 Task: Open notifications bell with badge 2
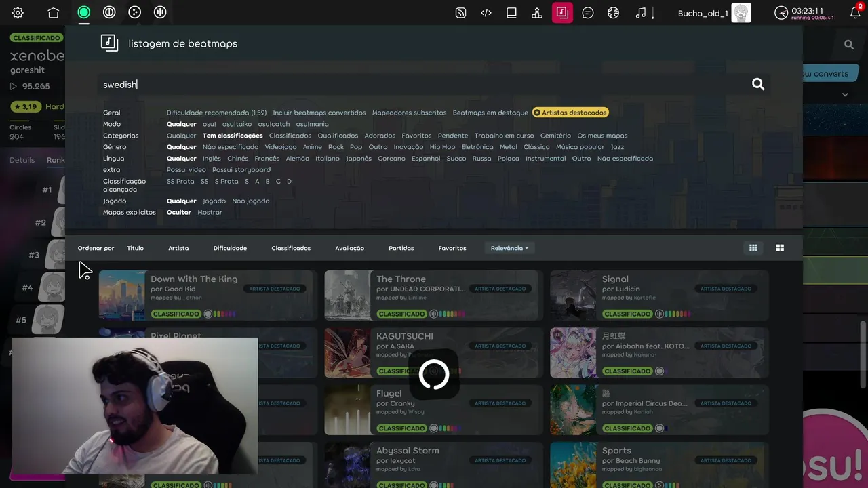coord(855,12)
